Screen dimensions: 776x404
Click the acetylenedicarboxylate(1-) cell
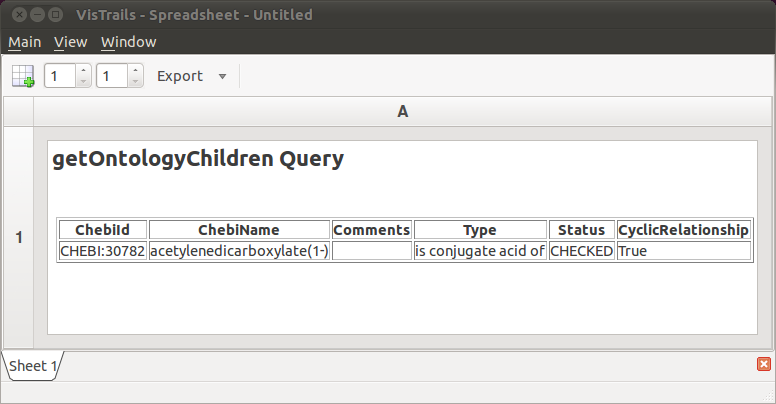(x=239, y=251)
